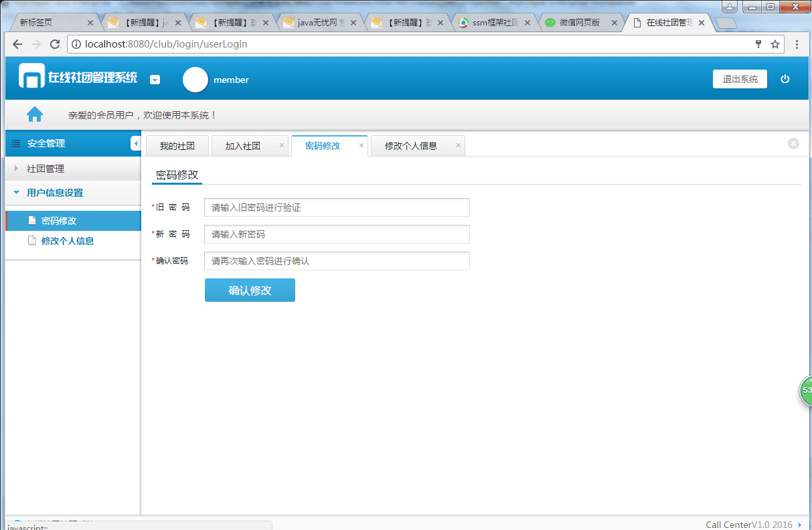Open the Chrome three-dot menu

coord(797,44)
